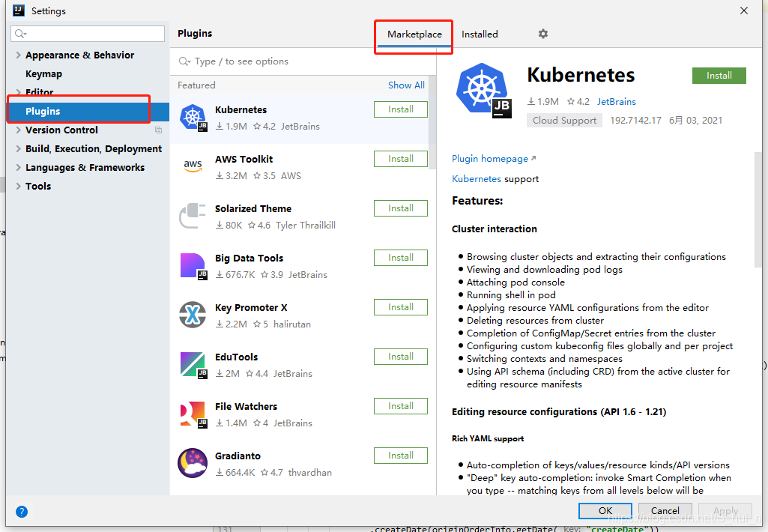Click the IntelliJ logo in title bar
768x532 pixels.
coord(19,10)
